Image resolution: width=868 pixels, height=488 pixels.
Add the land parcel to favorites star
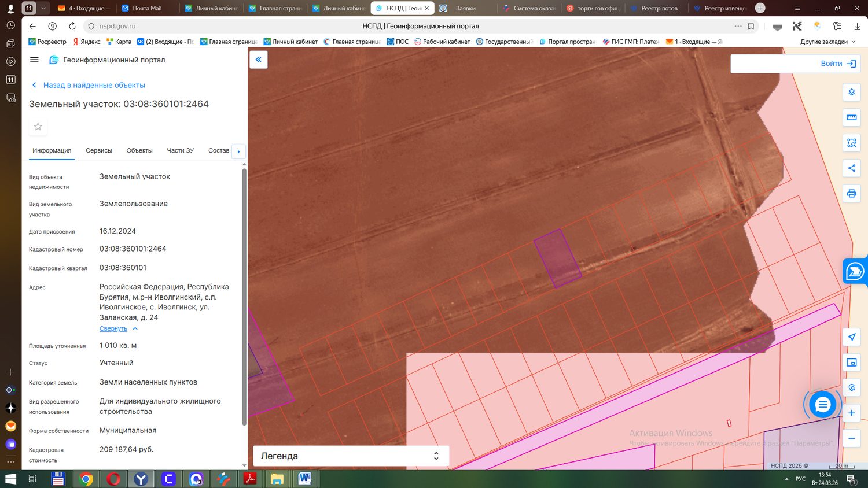click(x=38, y=127)
